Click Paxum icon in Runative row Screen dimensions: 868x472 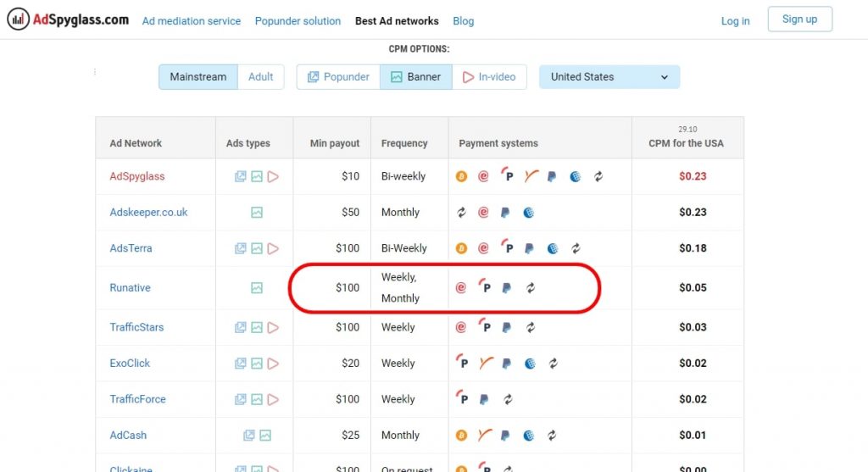(484, 286)
